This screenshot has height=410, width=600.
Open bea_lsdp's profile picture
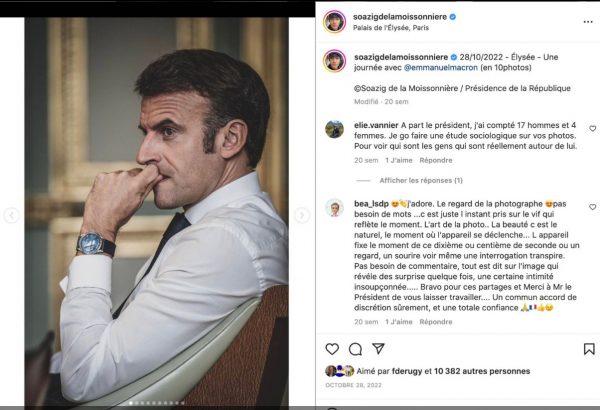point(334,208)
